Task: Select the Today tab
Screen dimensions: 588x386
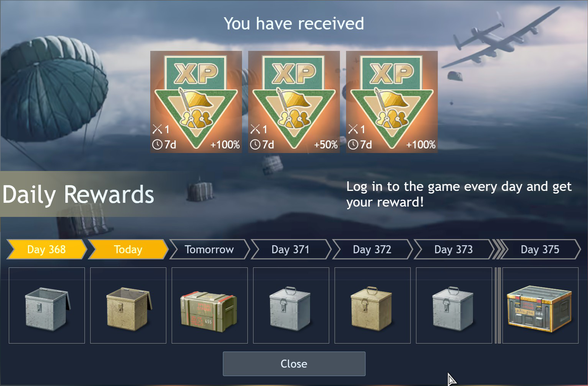Action: click(128, 249)
